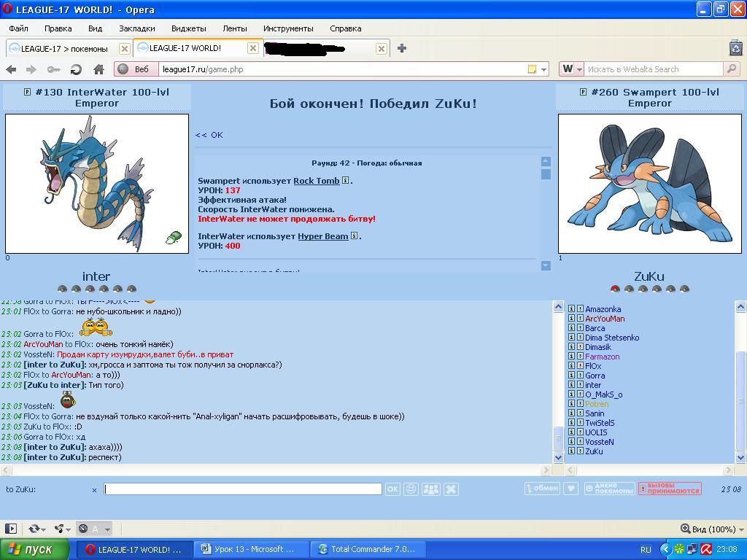
Task: Click the Rock Tomb move link
Action: coord(317,181)
